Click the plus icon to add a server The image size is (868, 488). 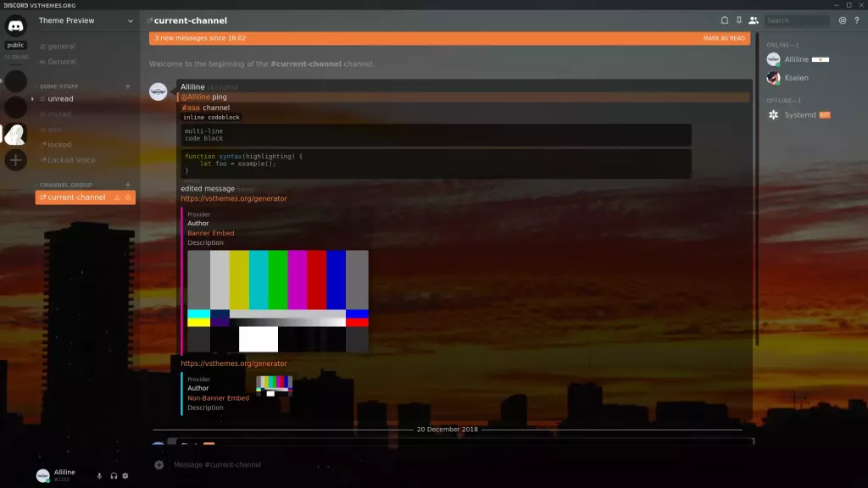pyautogui.click(x=15, y=161)
